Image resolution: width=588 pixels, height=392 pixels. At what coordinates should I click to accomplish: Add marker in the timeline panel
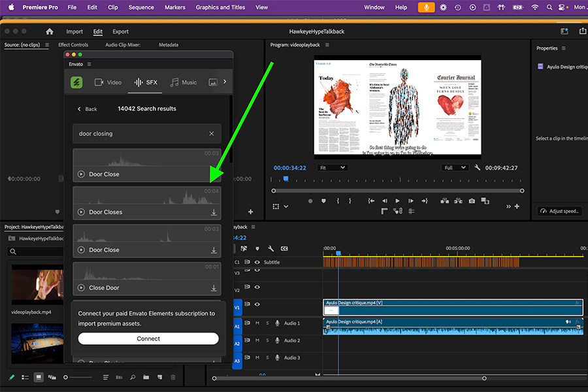click(257, 248)
